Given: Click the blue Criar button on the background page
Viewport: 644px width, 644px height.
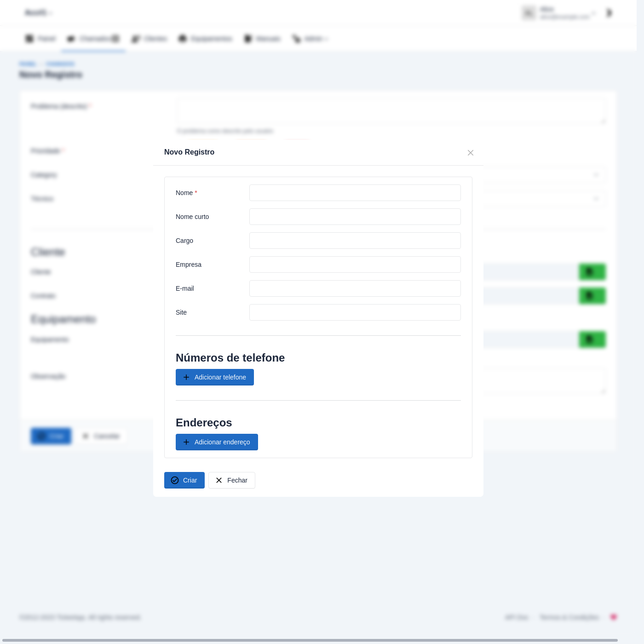Looking at the screenshot, I should click(51, 436).
